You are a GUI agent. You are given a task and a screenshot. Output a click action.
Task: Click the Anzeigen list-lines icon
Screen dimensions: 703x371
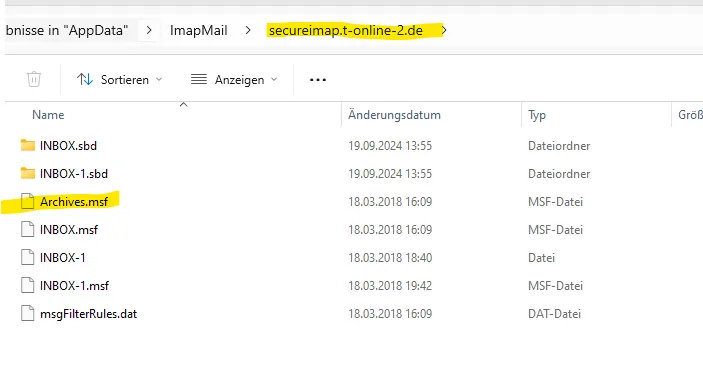coord(199,79)
